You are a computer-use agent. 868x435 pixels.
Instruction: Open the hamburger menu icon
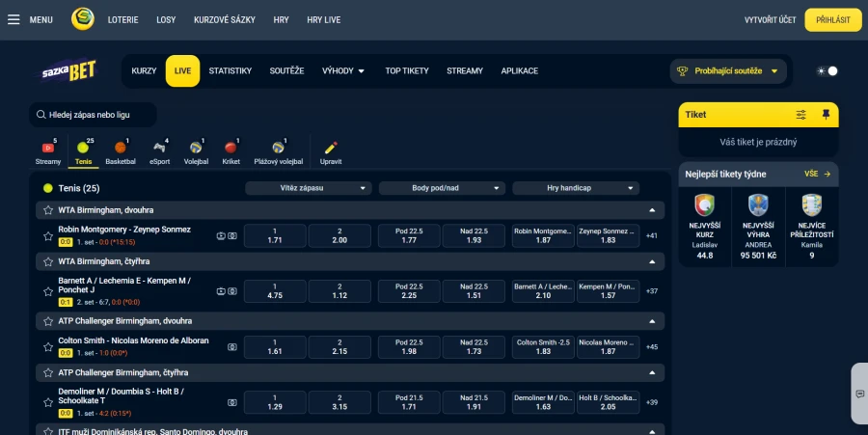click(x=14, y=20)
